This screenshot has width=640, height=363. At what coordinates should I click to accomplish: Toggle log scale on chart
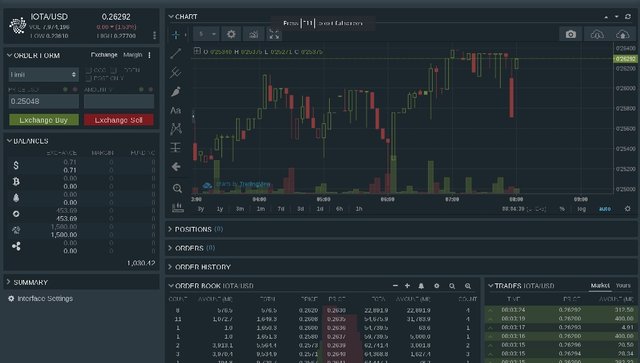[x=582, y=209]
